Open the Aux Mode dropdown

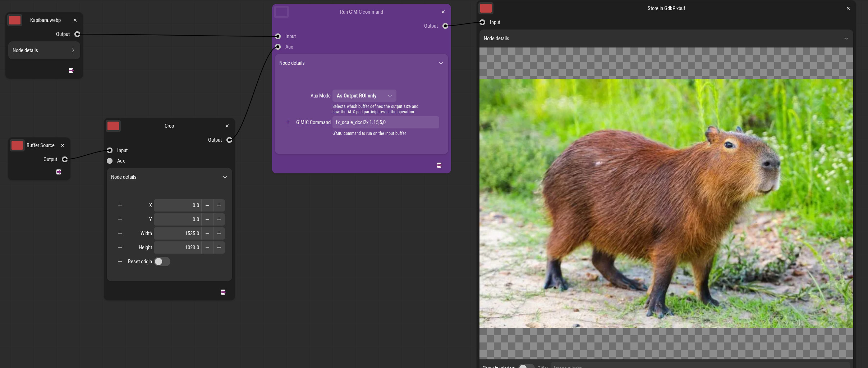pyautogui.click(x=364, y=96)
